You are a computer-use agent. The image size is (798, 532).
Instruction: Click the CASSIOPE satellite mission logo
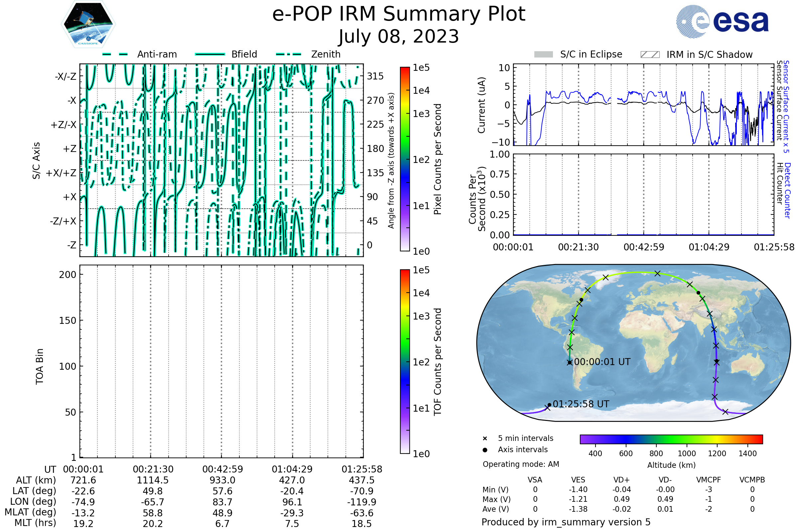pos(88,24)
